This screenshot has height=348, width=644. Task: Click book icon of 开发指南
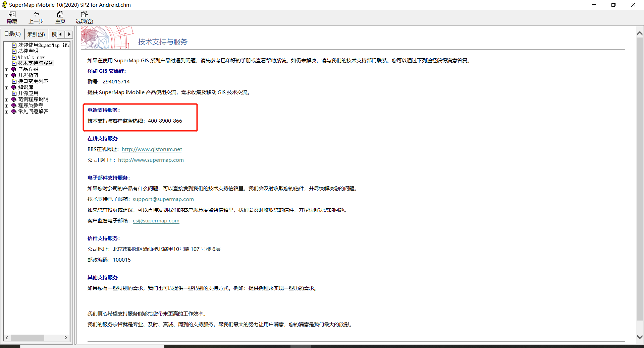point(14,75)
